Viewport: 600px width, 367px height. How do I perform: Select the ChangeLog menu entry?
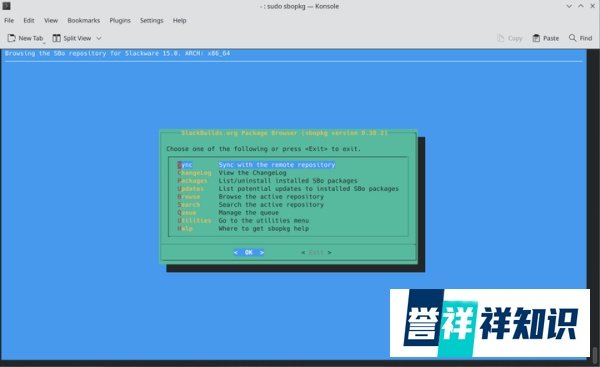[194, 173]
